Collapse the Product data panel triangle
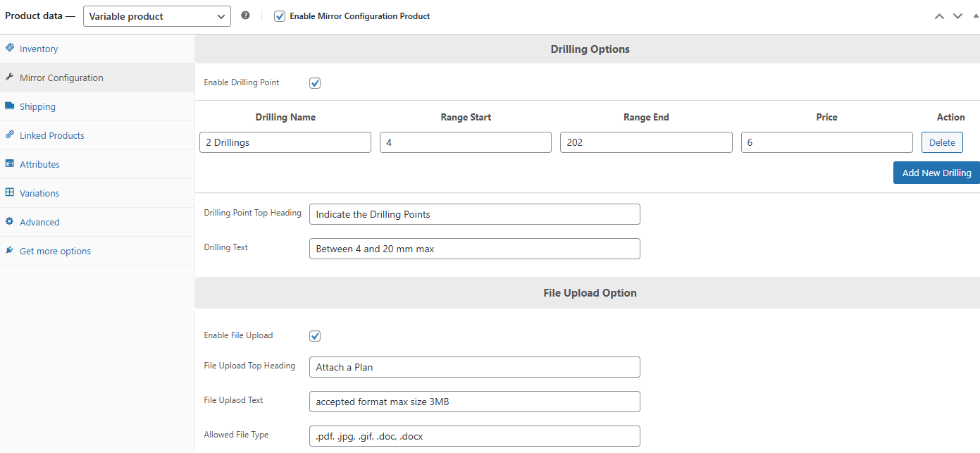This screenshot has width=980, height=453. coord(976,15)
